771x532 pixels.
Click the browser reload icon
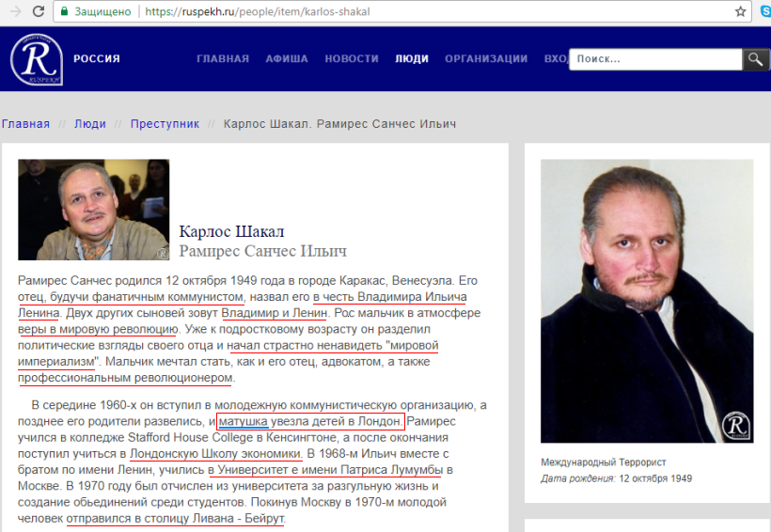tap(39, 11)
